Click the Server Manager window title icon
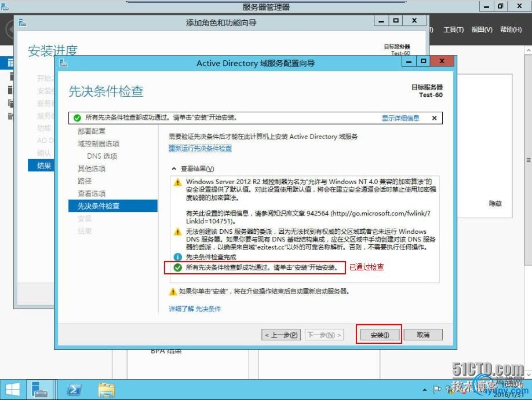Screen dimensions: 532x400 [x=5, y=6]
